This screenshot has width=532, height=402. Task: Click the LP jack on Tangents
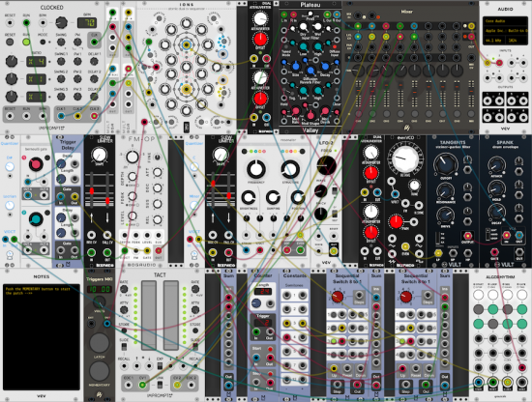(x=438, y=253)
